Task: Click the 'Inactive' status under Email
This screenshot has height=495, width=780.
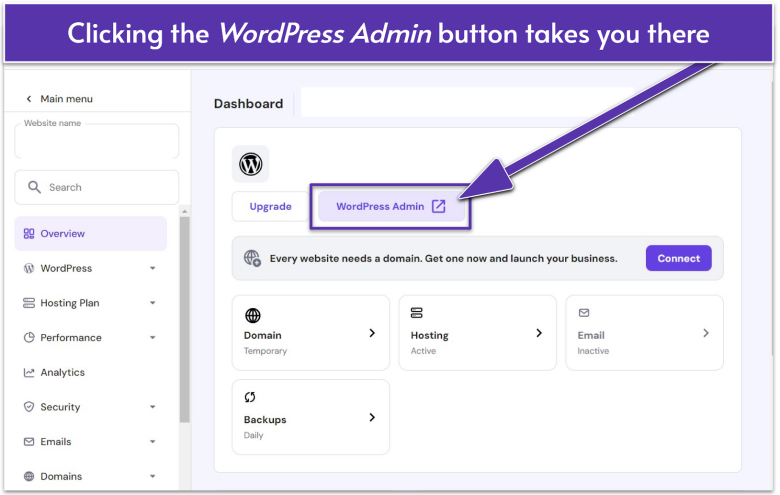Action: point(593,351)
